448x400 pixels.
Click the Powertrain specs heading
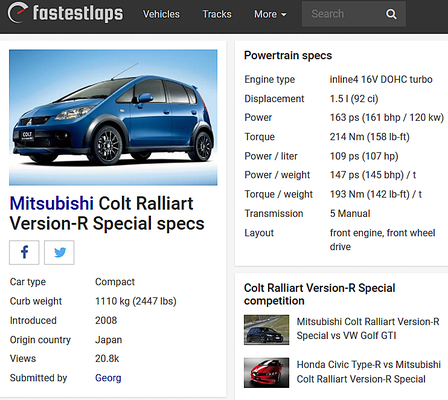[288, 55]
